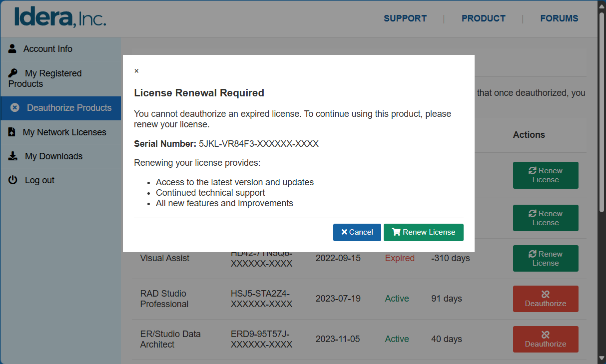606x364 pixels.
Task: Open the PRODUCT link in header
Action: (484, 18)
